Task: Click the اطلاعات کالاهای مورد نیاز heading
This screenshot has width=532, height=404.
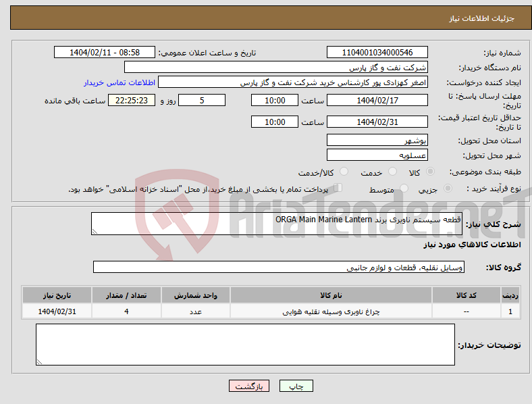Action: coord(472,245)
